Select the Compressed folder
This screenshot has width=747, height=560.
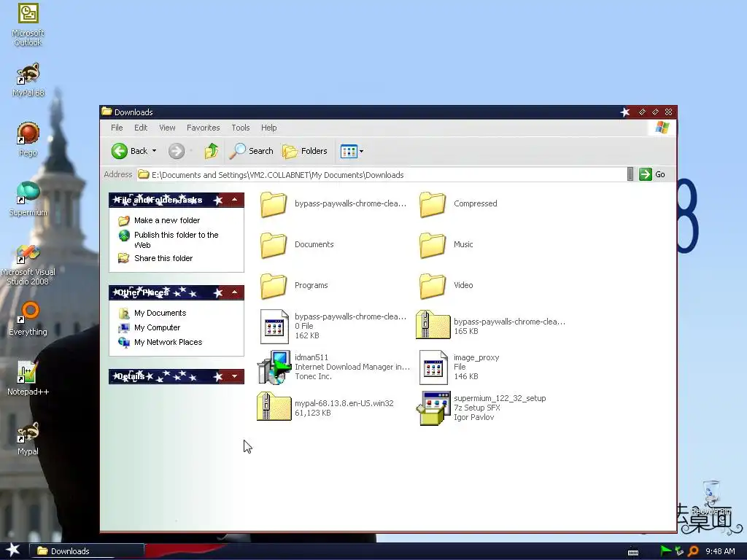(458, 204)
